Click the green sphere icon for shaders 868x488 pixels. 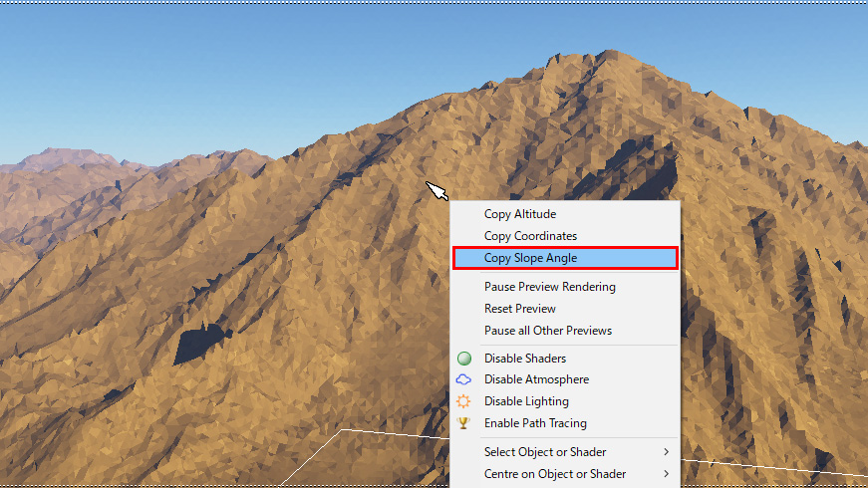pyautogui.click(x=463, y=359)
